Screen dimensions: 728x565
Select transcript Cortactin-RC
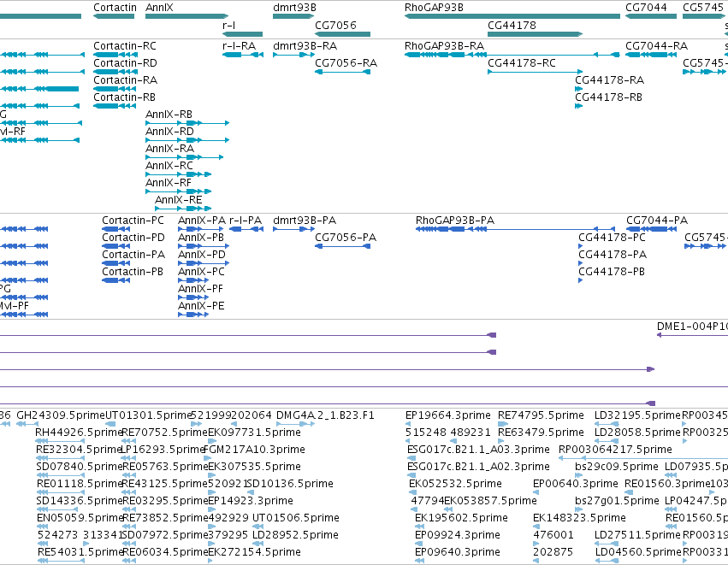click(x=115, y=55)
